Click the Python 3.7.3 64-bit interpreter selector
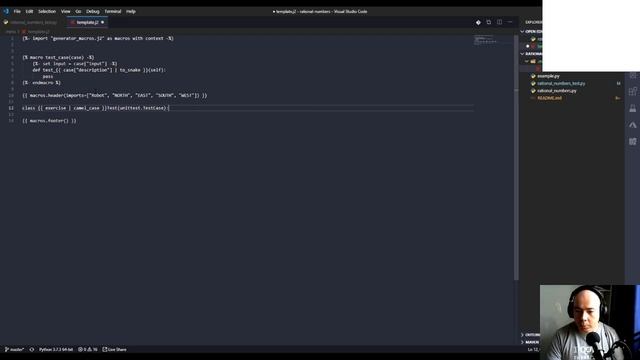The width and height of the screenshot is (640, 360). point(56,350)
